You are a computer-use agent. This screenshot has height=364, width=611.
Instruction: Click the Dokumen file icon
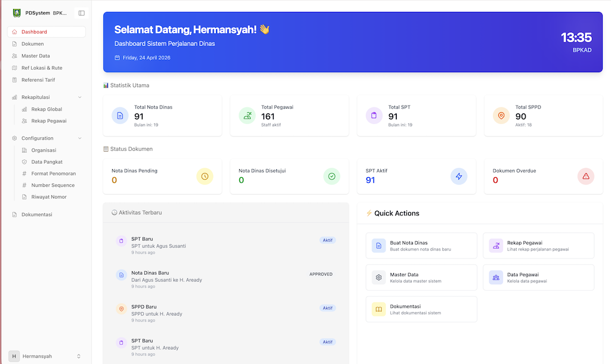pyautogui.click(x=14, y=44)
